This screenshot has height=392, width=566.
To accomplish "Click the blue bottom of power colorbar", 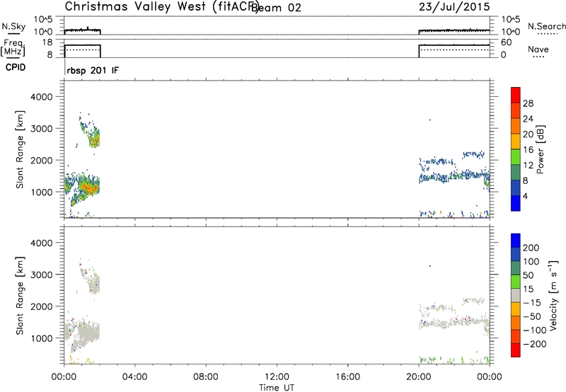I will (516, 203).
